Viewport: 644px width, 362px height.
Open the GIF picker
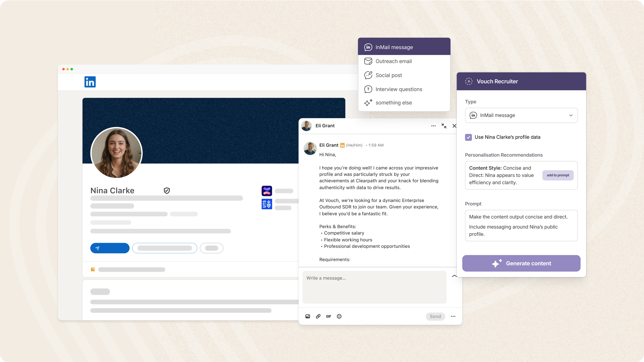(x=328, y=316)
